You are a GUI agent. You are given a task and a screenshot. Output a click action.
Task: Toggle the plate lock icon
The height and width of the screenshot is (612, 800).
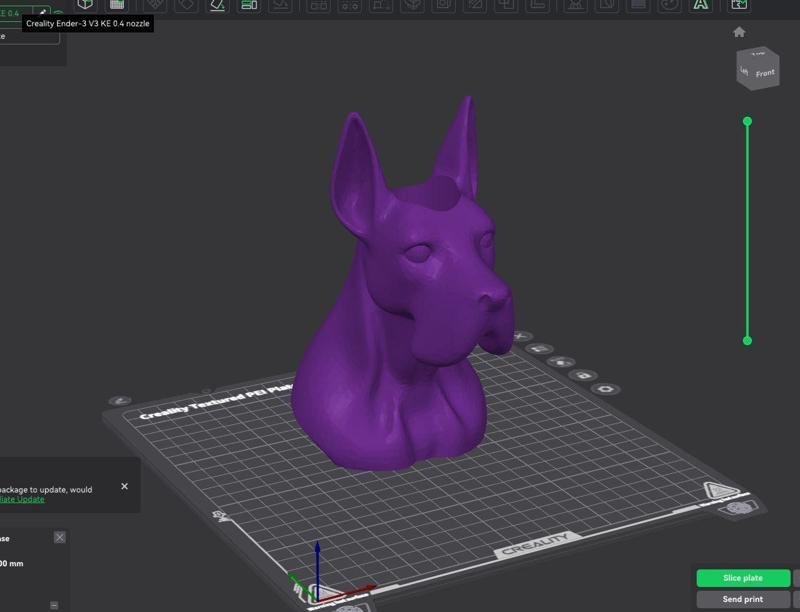point(584,375)
